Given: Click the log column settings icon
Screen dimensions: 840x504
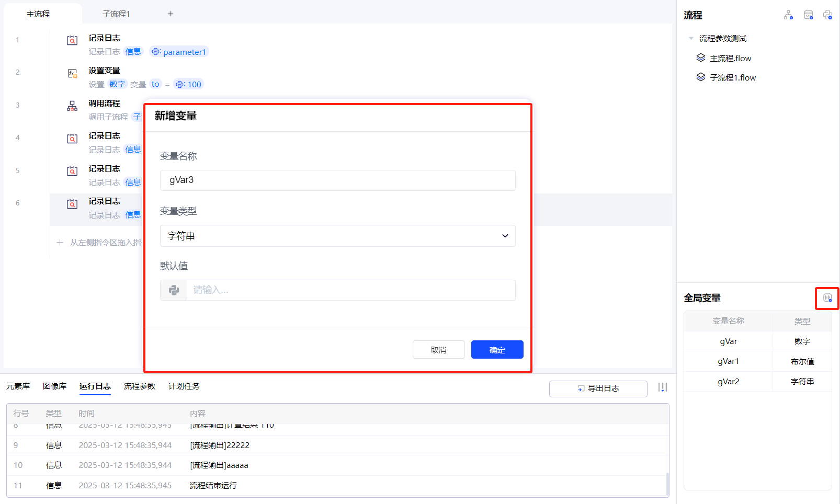Looking at the screenshot, I should (663, 387).
